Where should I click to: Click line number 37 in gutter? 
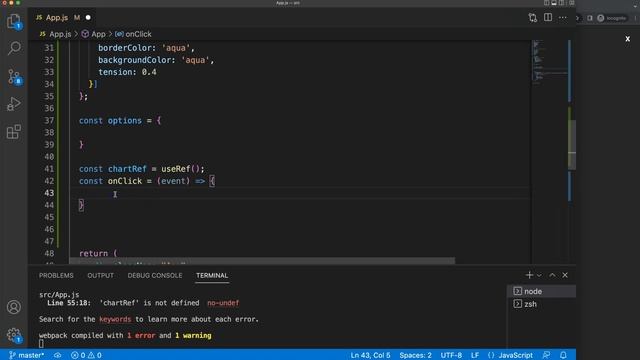click(x=49, y=120)
